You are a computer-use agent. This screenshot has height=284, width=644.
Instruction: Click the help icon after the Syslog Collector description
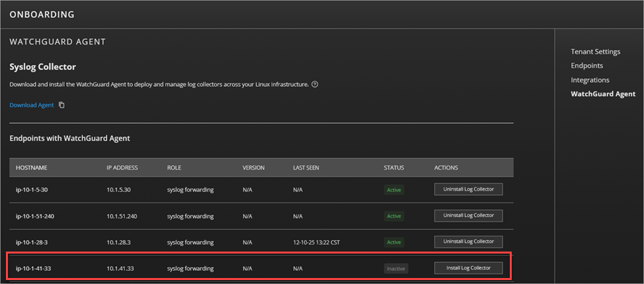click(x=315, y=85)
